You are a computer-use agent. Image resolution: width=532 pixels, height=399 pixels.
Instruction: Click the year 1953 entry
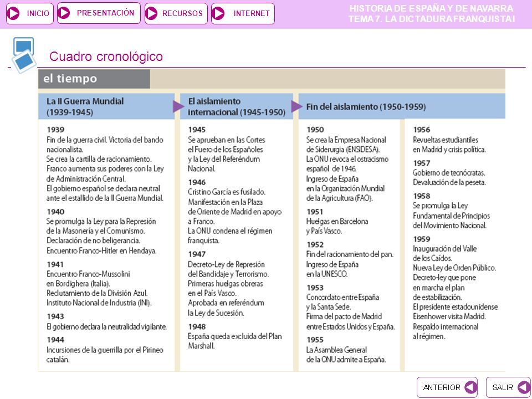point(315,288)
